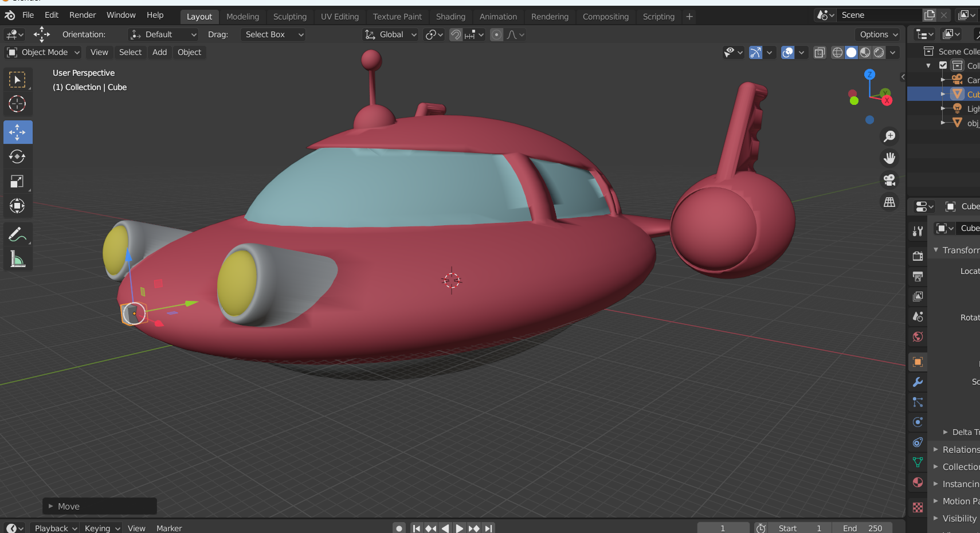Switch to wireframe viewport shading
This screenshot has height=533, width=980.
(837, 52)
